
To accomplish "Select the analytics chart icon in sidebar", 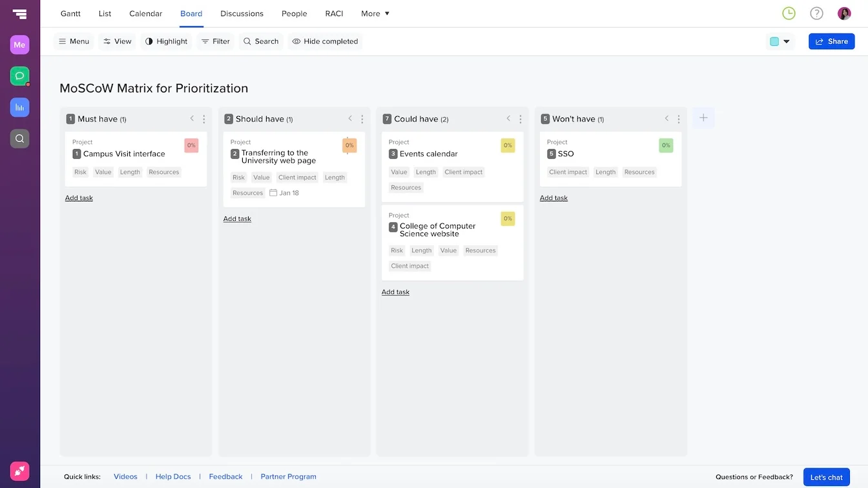I will (x=19, y=107).
